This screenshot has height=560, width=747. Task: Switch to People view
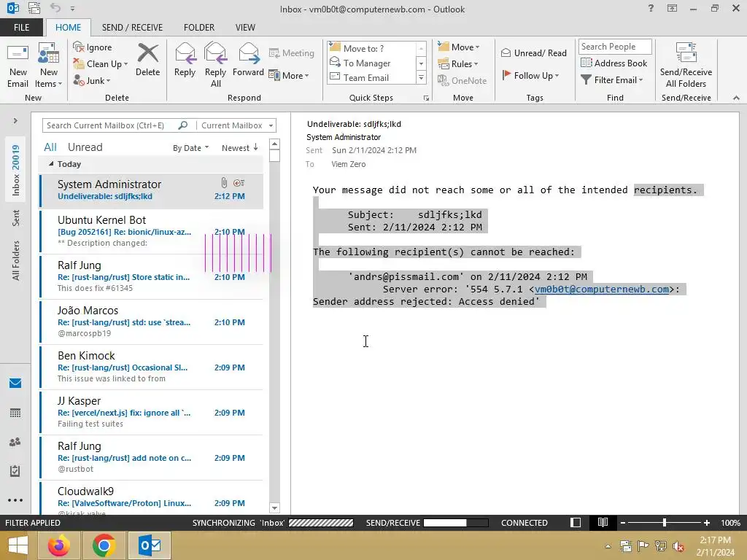click(15, 442)
